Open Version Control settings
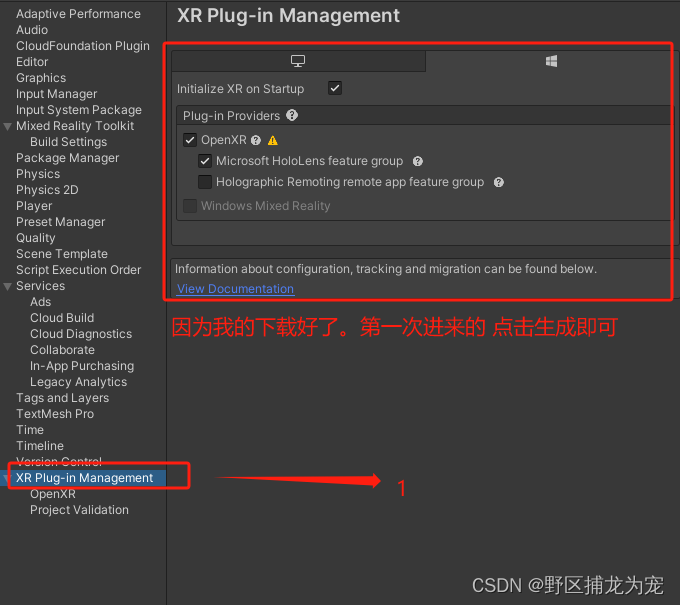This screenshot has height=605, width=680. pos(59,461)
